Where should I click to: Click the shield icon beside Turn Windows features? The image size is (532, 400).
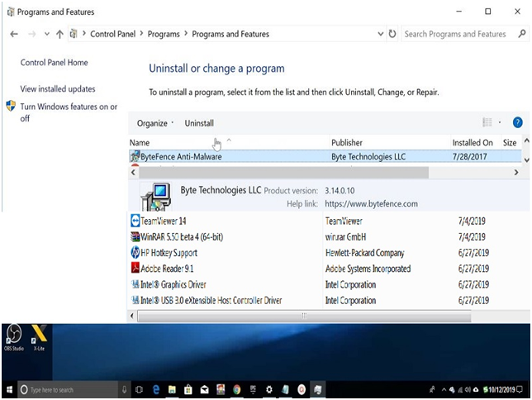click(x=11, y=106)
